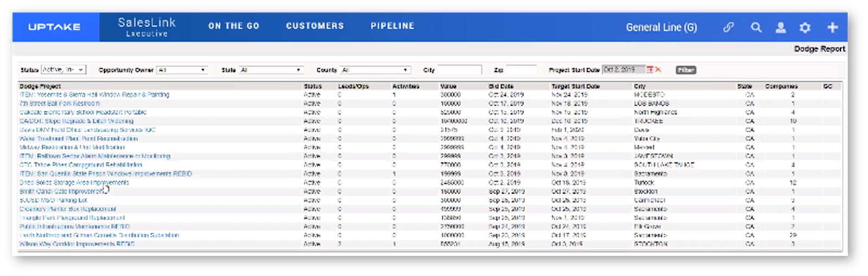
Task: Click the Uptake logo
Action: coord(54,27)
